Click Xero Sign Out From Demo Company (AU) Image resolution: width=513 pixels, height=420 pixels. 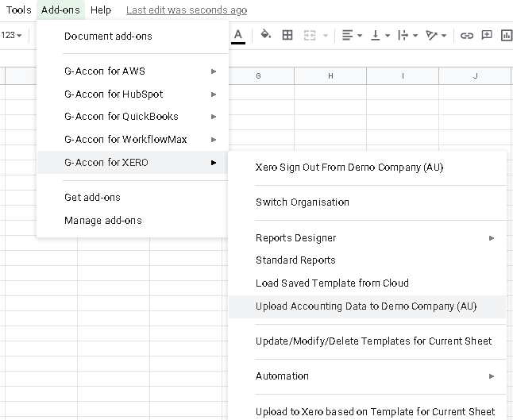tap(367, 168)
